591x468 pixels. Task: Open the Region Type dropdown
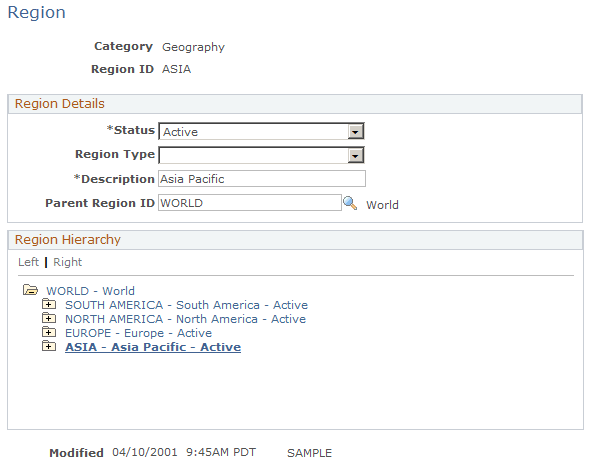point(355,155)
